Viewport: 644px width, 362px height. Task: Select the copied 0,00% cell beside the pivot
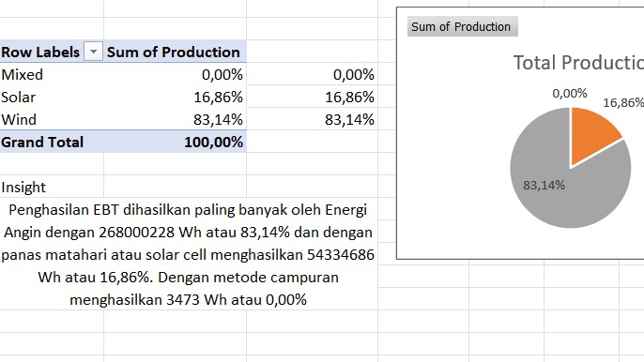pyautogui.click(x=312, y=74)
